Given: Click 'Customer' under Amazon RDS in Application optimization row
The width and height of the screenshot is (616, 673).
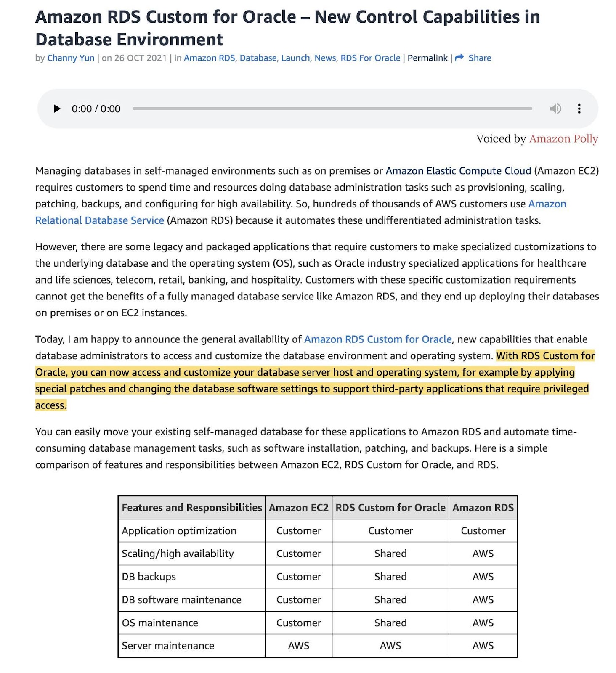Looking at the screenshot, I should (483, 531).
